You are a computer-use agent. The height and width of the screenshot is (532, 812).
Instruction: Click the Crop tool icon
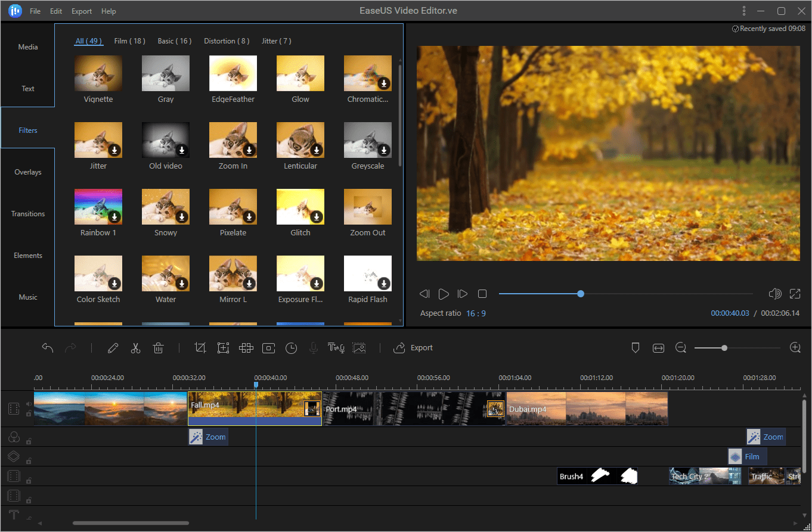coord(200,348)
